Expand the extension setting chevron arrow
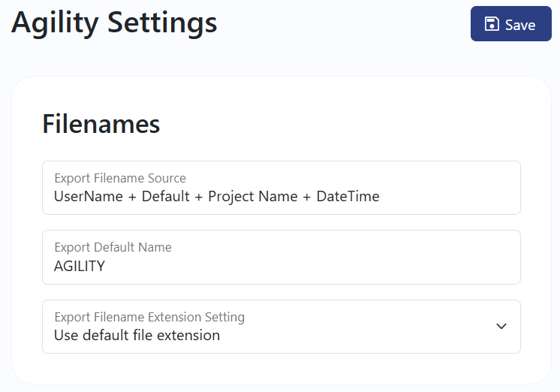Image resolution: width=560 pixels, height=392 pixels. click(501, 326)
